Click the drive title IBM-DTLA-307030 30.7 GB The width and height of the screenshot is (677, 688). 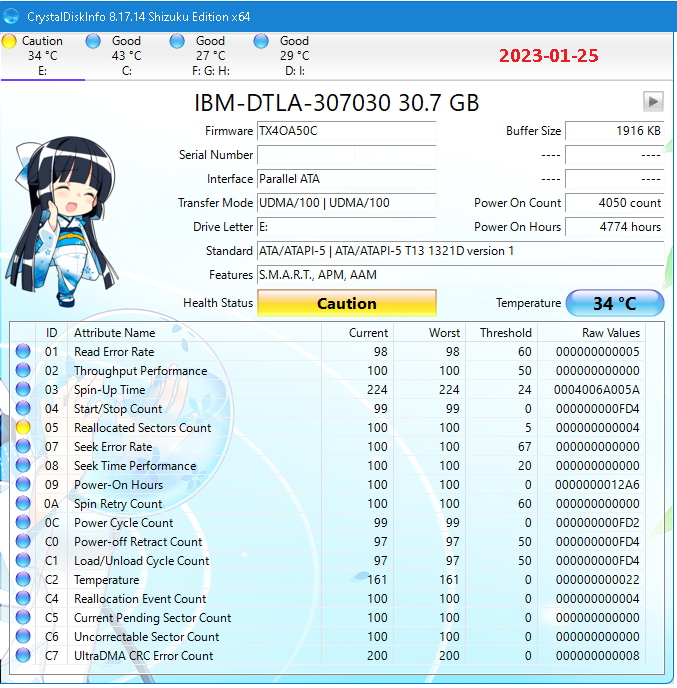pyautogui.click(x=337, y=103)
